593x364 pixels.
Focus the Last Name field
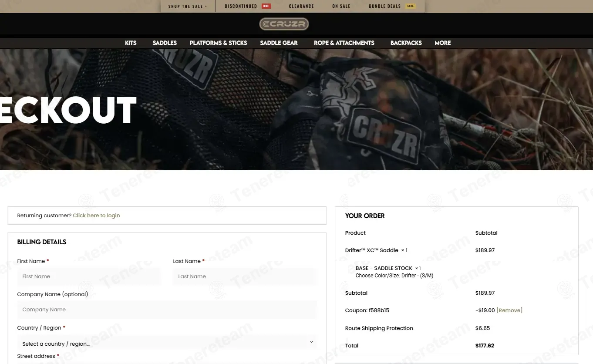(x=245, y=276)
